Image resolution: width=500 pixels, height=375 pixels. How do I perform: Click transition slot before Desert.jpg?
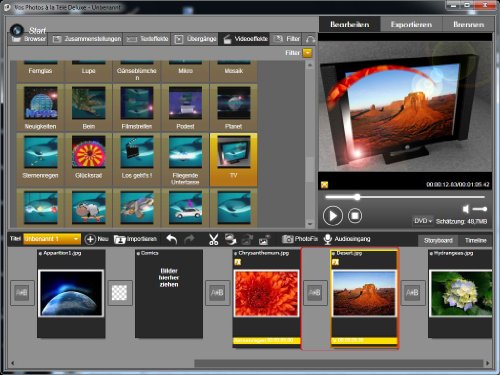coord(315,293)
